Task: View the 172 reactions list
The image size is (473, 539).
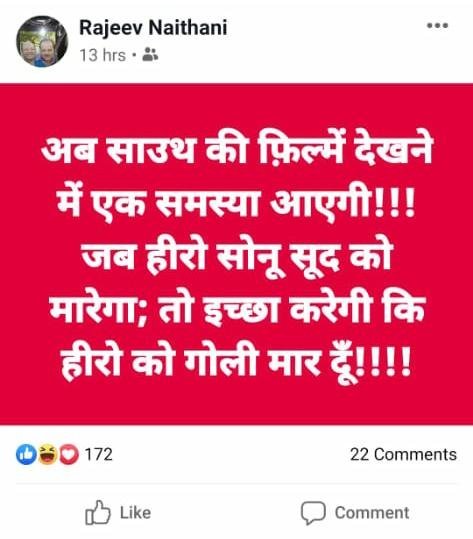Action: pyautogui.click(x=99, y=454)
